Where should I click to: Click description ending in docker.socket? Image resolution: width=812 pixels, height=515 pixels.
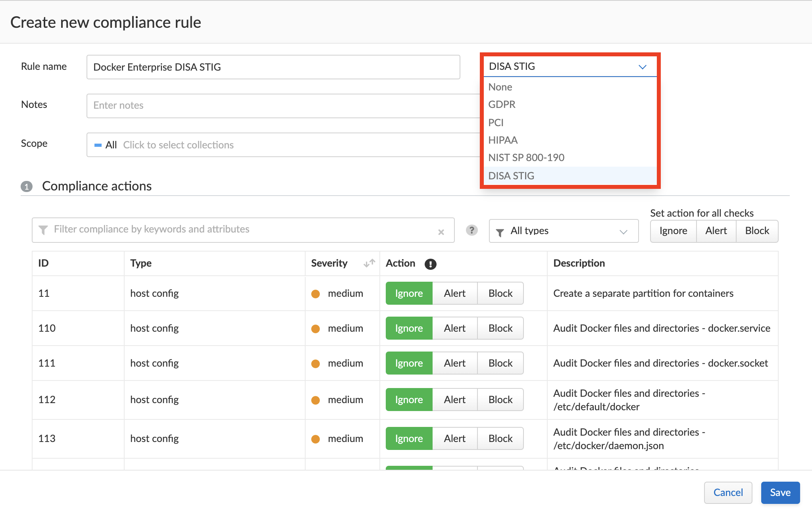coord(660,363)
